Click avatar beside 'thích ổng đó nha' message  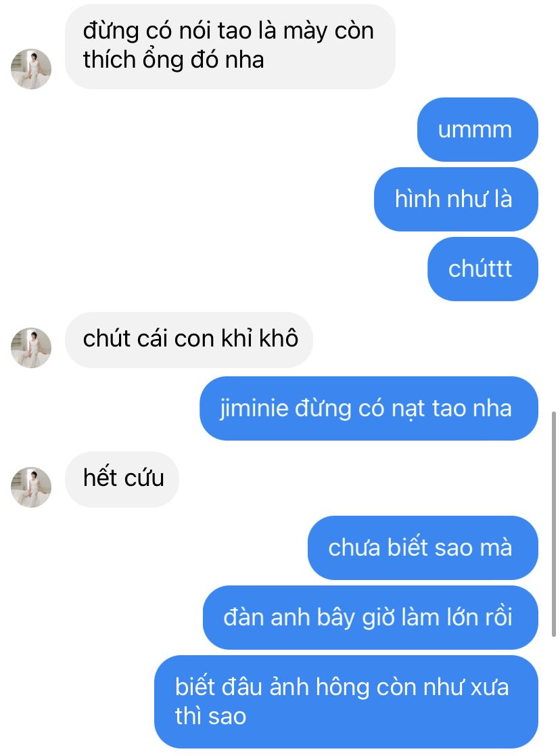pyautogui.click(x=31, y=69)
